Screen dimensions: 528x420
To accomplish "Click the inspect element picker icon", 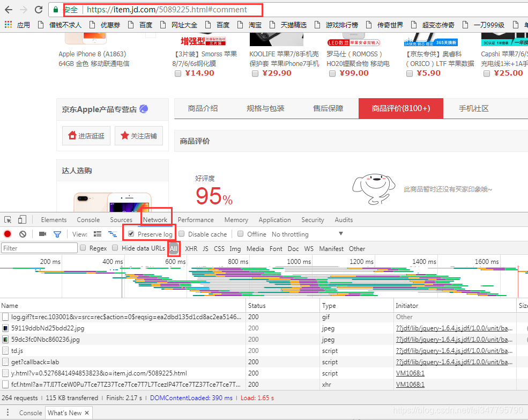I will [8, 220].
